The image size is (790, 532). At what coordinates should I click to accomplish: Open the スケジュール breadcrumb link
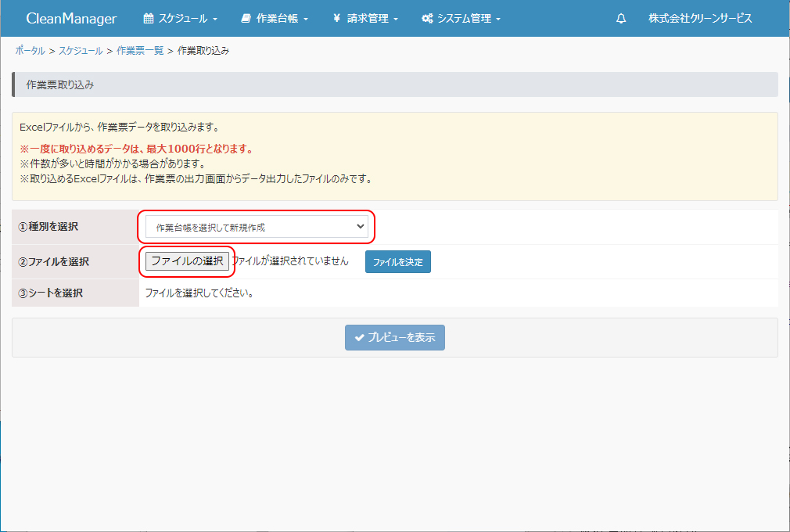(81, 51)
